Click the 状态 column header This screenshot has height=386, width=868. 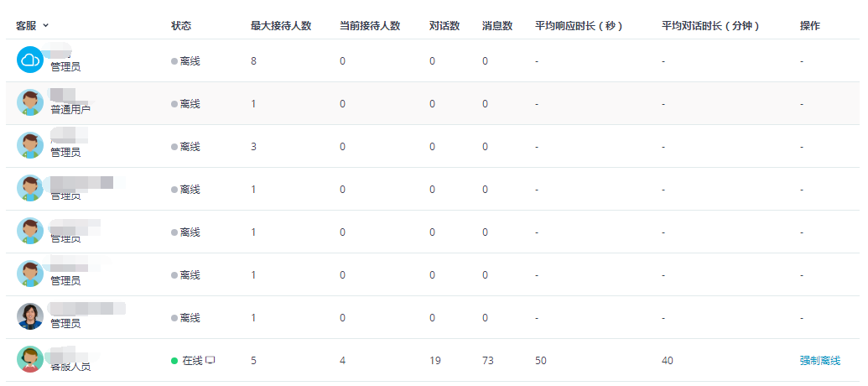[181, 26]
